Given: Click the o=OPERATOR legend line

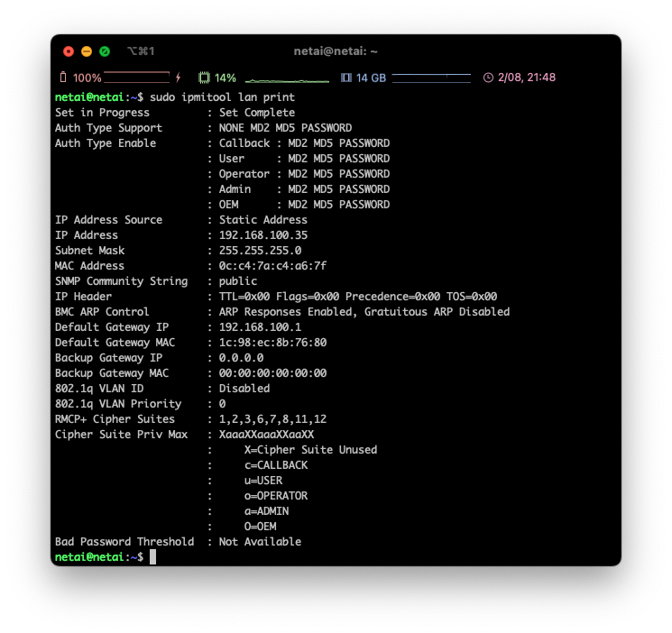Looking at the screenshot, I should point(276,496).
